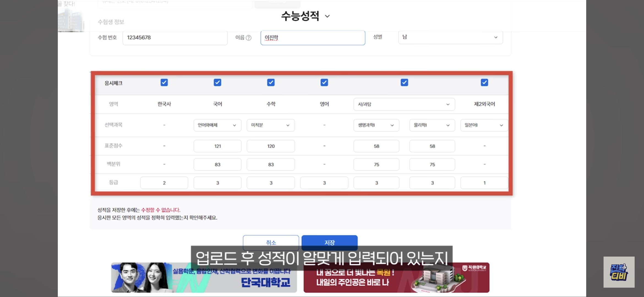Expand the 수능성적 title dropdown chevron
Image resolution: width=644 pixels, height=297 pixels.
click(x=327, y=16)
